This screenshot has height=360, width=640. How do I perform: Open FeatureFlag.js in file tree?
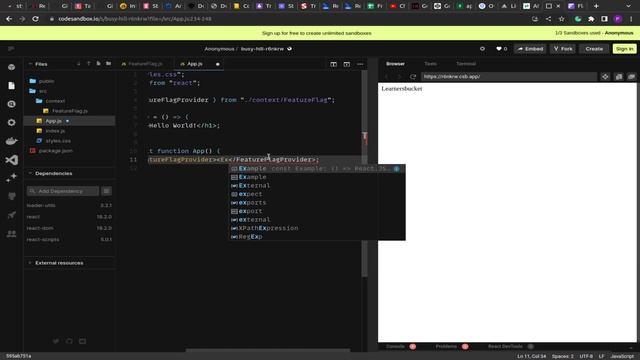coord(69,111)
